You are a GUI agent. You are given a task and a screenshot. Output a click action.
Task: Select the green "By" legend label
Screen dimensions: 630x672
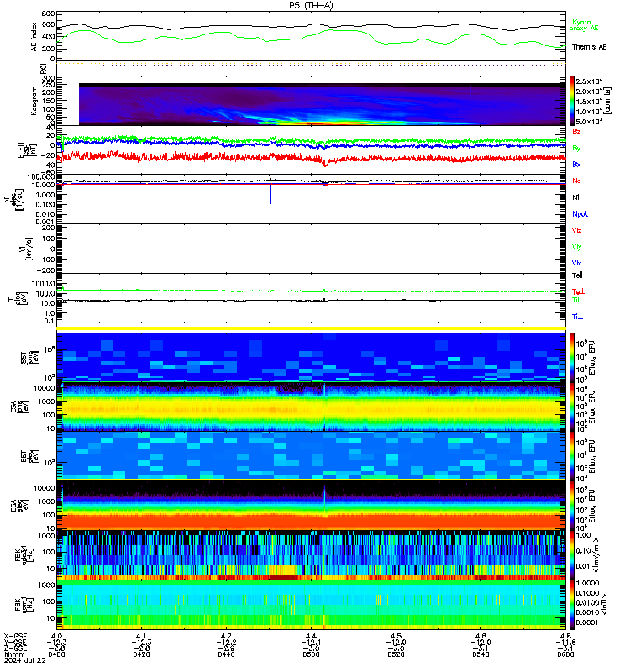click(x=576, y=148)
